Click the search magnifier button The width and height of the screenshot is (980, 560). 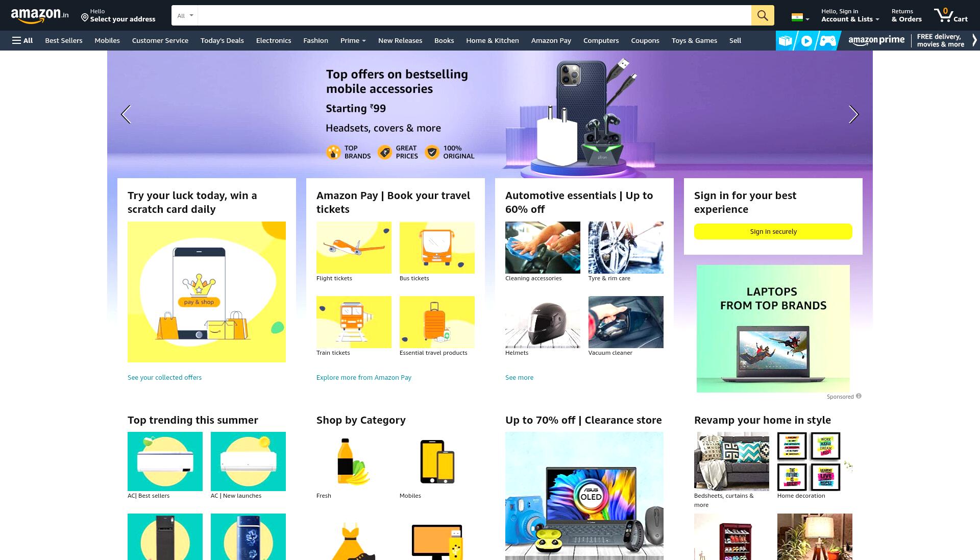(763, 15)
